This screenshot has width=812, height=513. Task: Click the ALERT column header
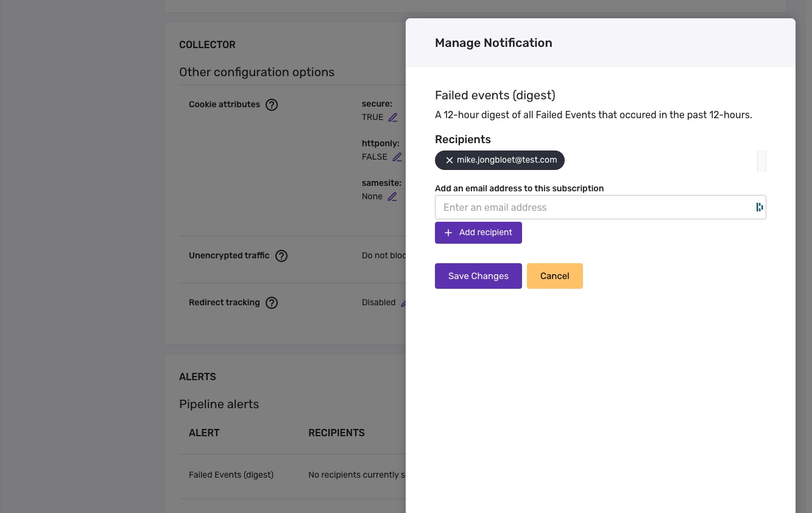coord(204,433)
